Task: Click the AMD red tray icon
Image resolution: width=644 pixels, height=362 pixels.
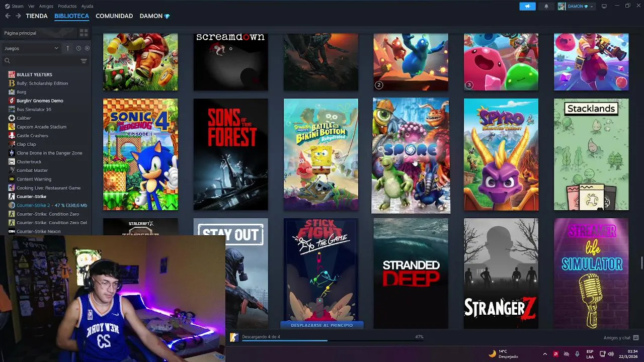Action: pos(555,354)
